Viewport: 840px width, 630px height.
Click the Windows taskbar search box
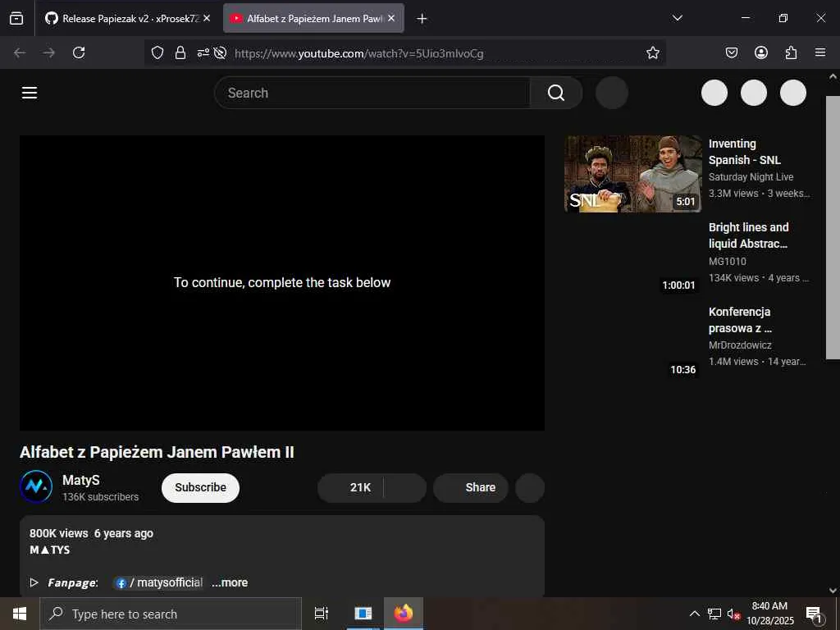coord(171,614)
